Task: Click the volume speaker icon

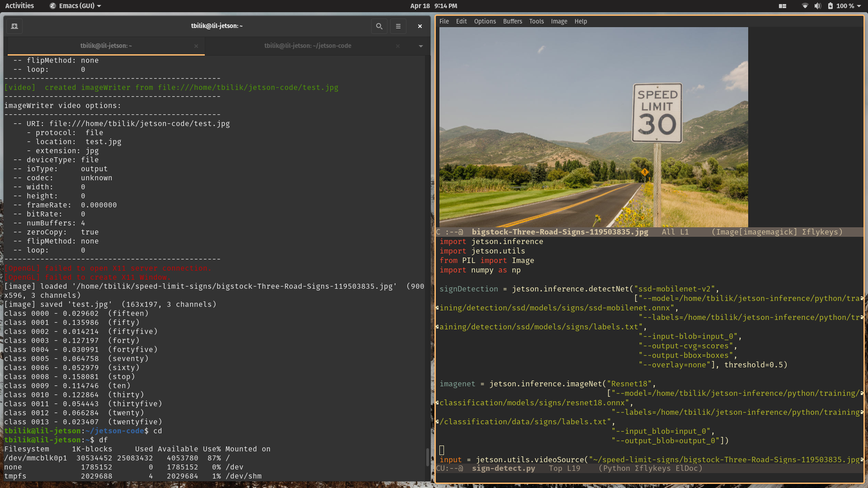Action: 817,6
